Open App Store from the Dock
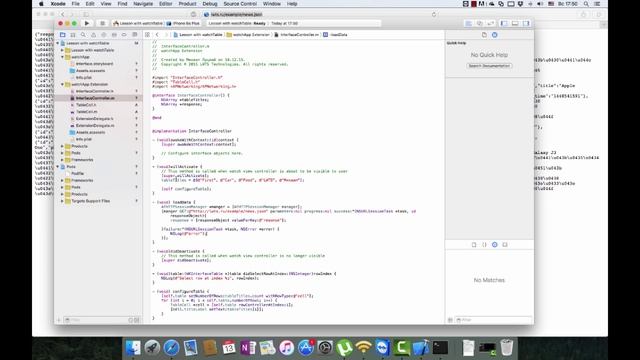This screenshot has height=360, width=640. coord(306,347)
